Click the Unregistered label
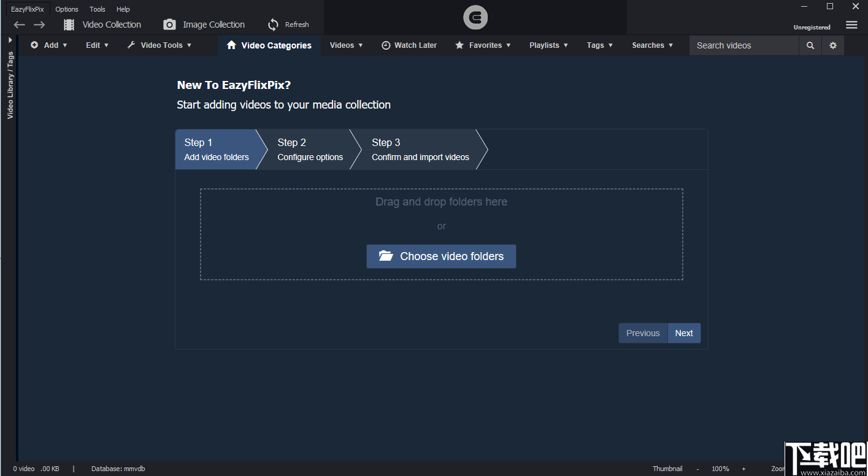Viewport: 868px width, 476px height. (812, 28)
